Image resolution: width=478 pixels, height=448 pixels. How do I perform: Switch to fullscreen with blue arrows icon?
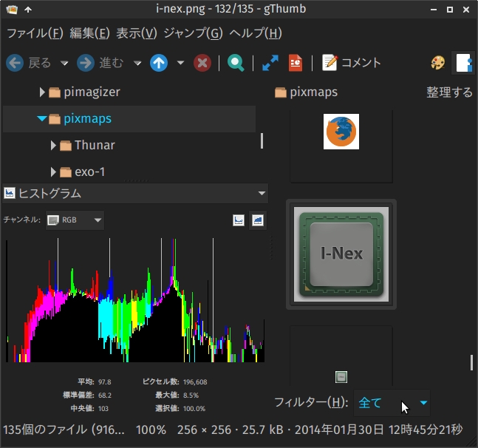click(270, 63)
